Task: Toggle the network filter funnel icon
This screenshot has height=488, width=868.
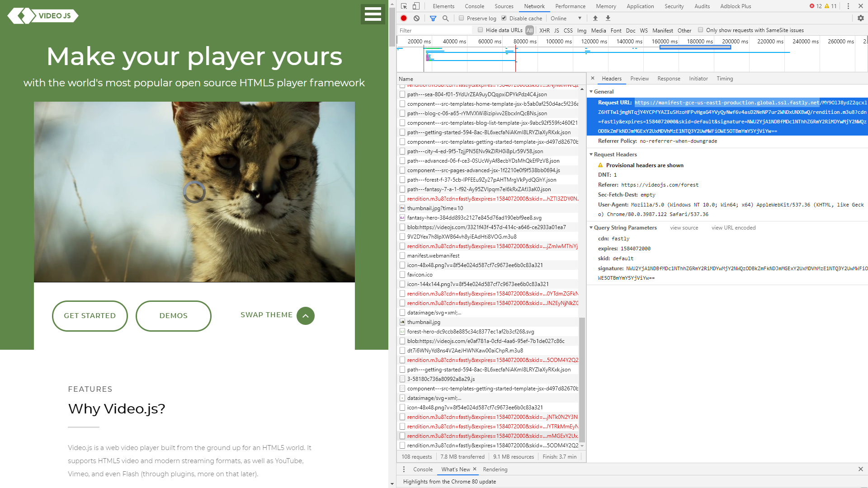Action: pyautogui.click(x=433, y=19)
